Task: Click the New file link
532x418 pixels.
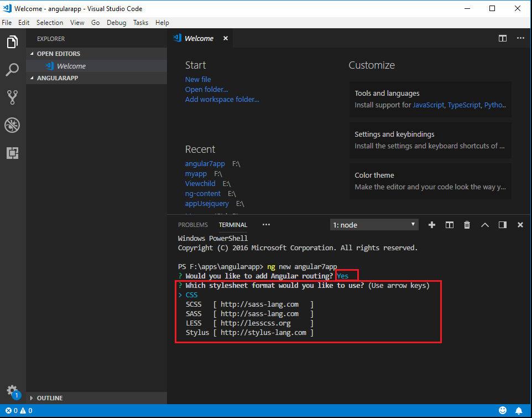Action: (x=198, y=80)
